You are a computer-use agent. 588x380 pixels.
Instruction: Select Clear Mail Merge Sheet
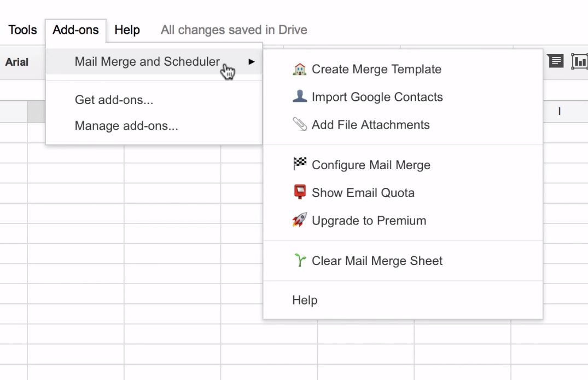[403, 261]
